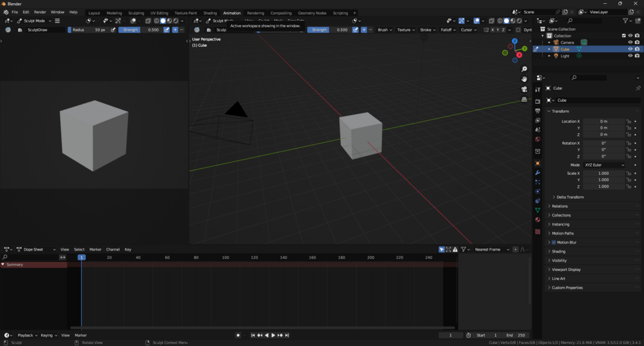Open the Particles properties tab
The image size is (644, 346).
pyautogui.click(x=538, y=182)
